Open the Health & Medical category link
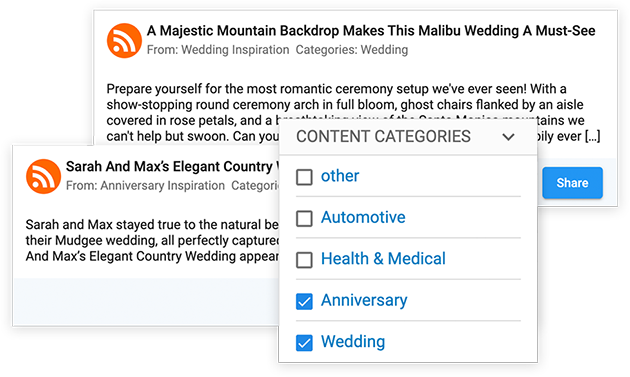The image size is (630, 377). 383,258
